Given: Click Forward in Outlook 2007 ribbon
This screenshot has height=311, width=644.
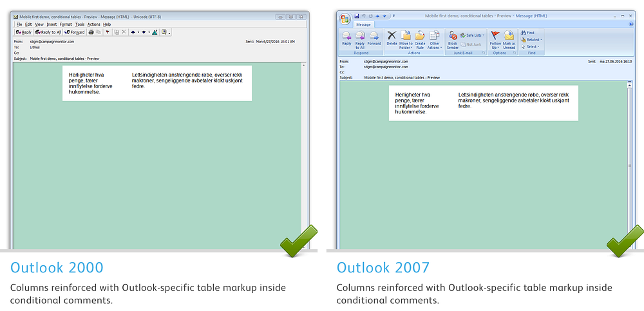Looking at the screenshot, I should pyautogui.click(x=374, y=38).
